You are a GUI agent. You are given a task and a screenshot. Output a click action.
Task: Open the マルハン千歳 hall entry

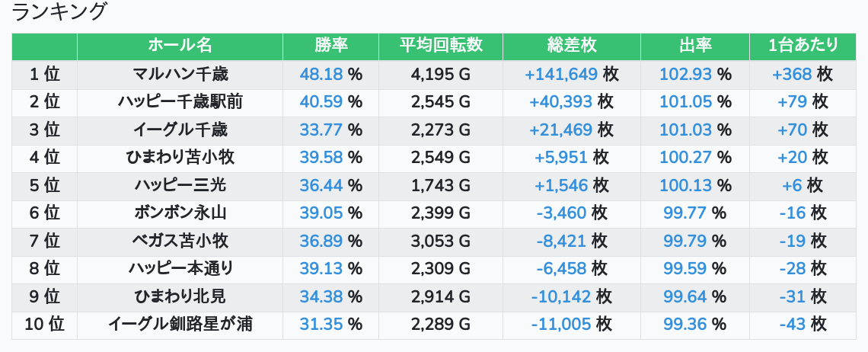tap(180, 74)
